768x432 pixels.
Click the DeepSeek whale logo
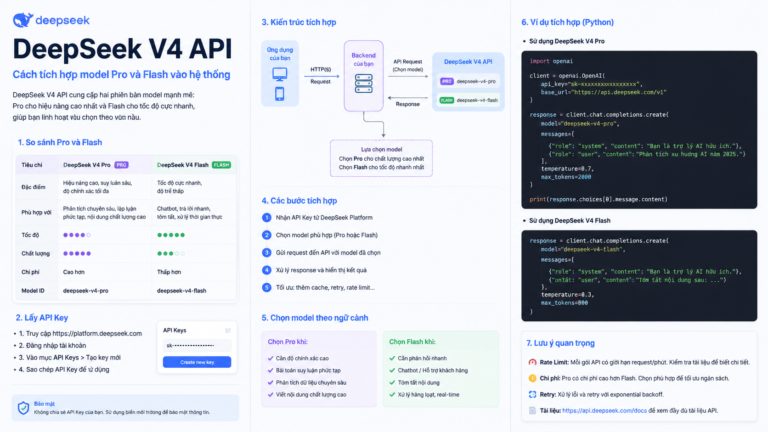pos(23,20)
